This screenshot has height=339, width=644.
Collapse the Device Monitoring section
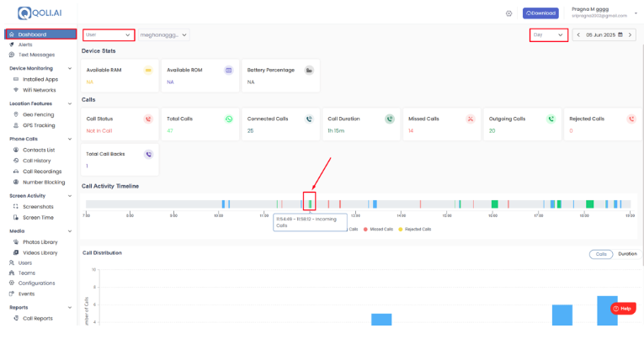(69, 68)
